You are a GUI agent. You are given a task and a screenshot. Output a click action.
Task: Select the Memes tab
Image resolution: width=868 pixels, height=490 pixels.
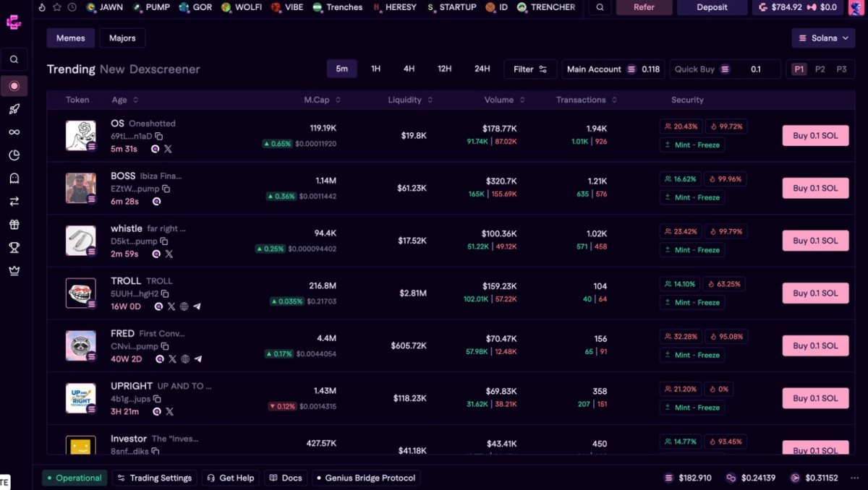pos(70,38)
